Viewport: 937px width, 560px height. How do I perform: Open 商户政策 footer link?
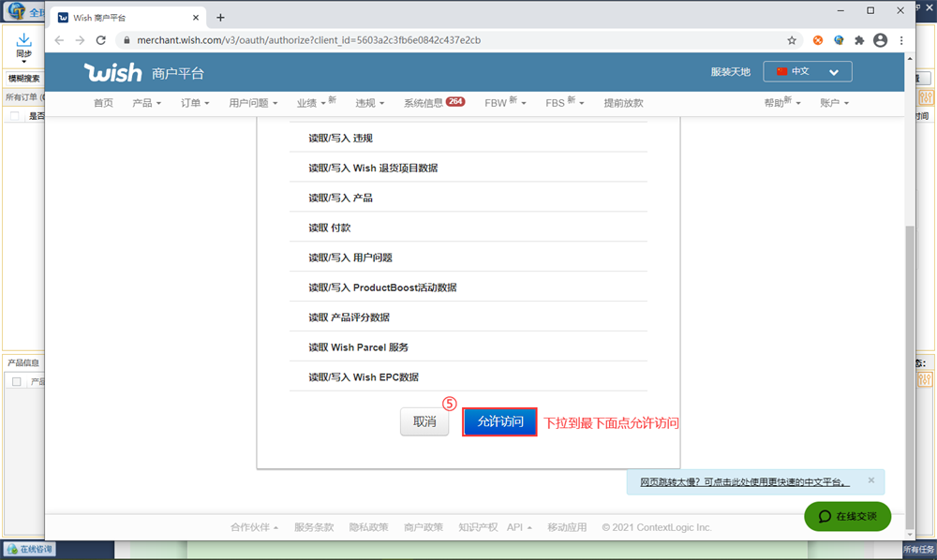click(424, 527)
